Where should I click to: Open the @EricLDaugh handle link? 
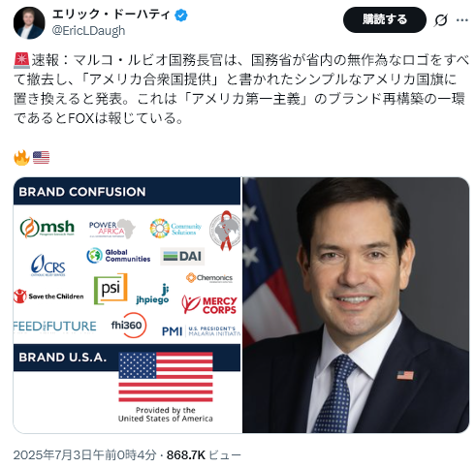tap(88, 31)
